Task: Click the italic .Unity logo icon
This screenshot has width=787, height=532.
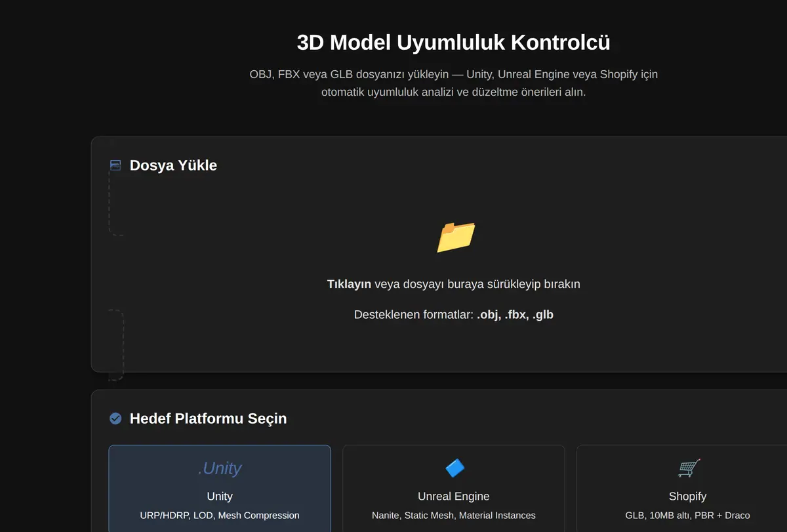Action: pos(220,468)
